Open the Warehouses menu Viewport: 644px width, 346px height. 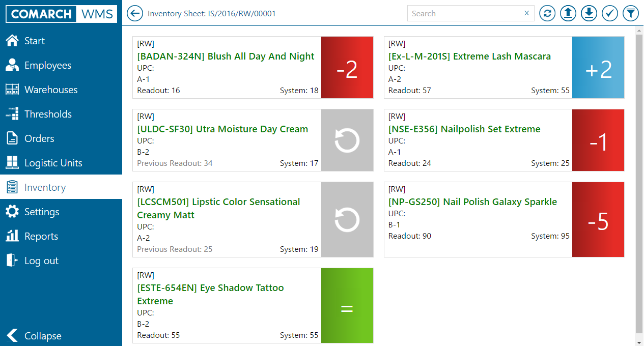click(51, 90)
